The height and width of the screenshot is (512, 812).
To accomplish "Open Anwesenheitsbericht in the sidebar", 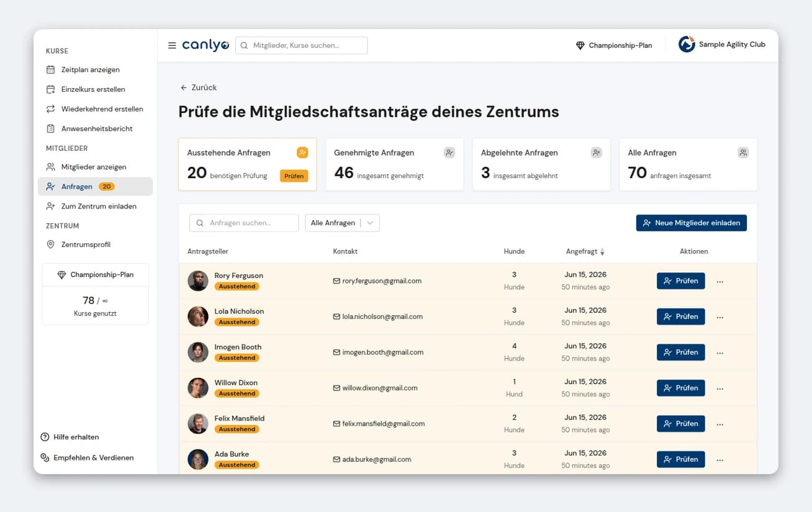I will point(95,128).
